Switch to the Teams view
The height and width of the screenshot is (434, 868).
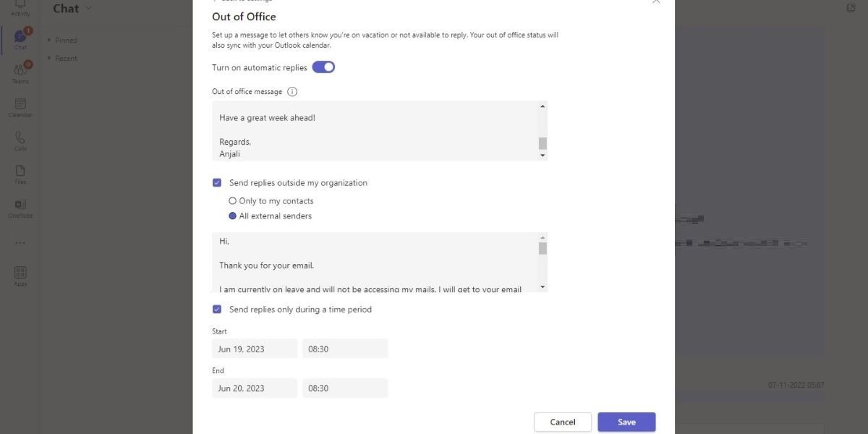(20, 71)
